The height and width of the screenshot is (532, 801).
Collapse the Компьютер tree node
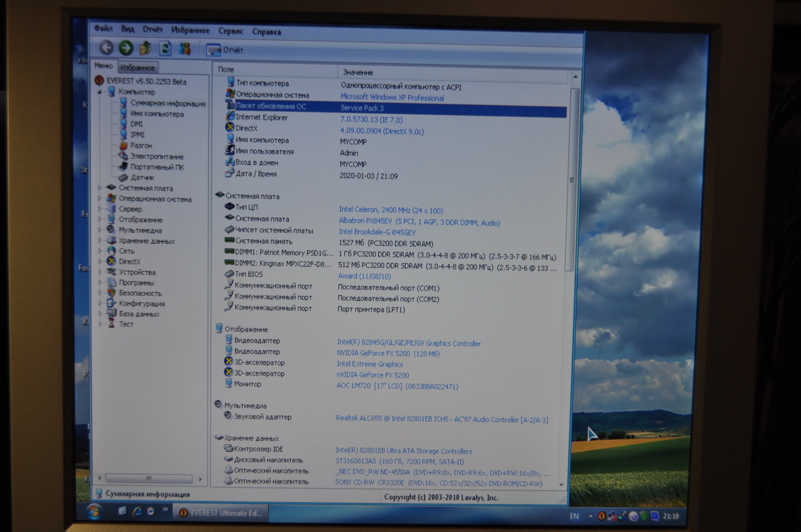[100, 92]
